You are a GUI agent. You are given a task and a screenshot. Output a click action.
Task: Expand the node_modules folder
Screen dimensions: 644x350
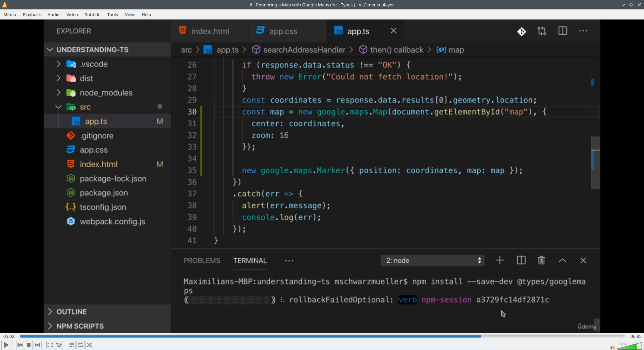106,93
